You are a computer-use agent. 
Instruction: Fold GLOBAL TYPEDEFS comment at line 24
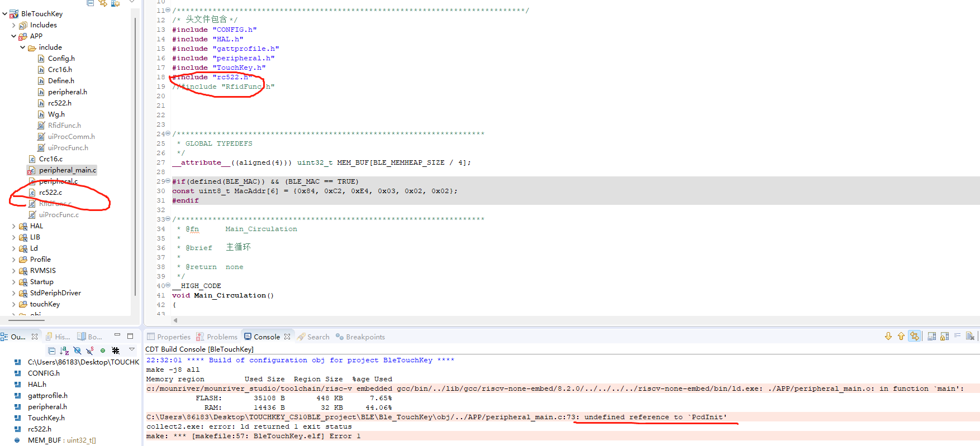168,133
